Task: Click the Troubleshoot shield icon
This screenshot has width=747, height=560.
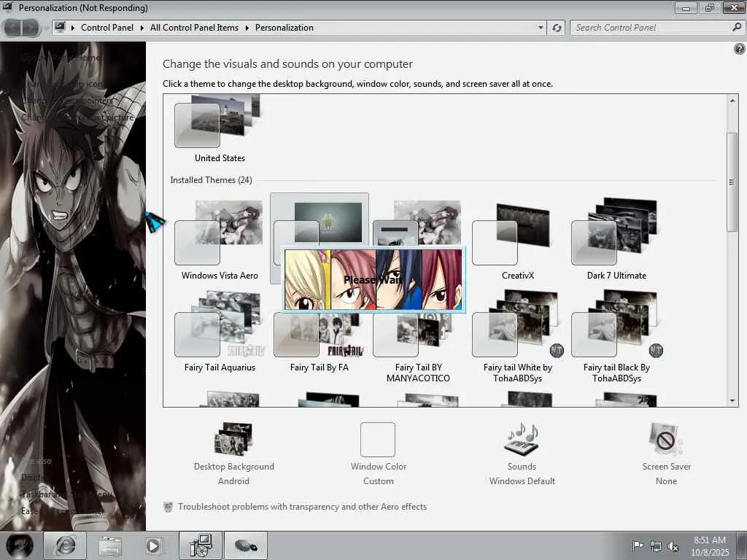Action: [x=168, y=507]
